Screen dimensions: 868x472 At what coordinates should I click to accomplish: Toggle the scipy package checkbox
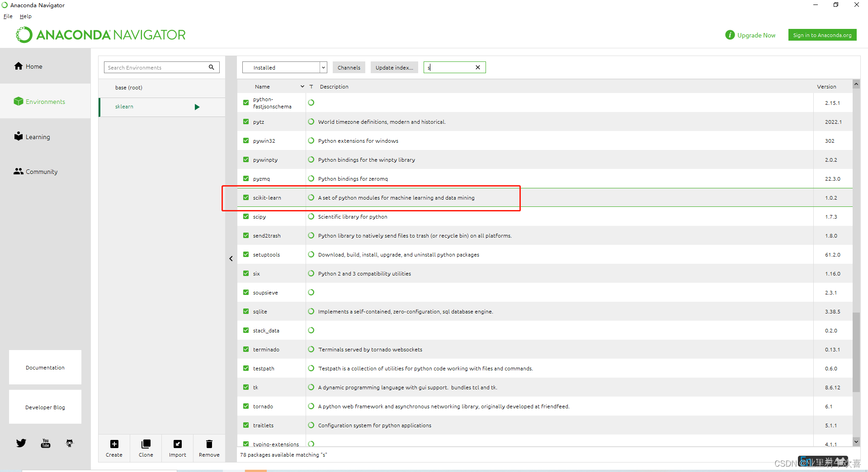[246, 216]
